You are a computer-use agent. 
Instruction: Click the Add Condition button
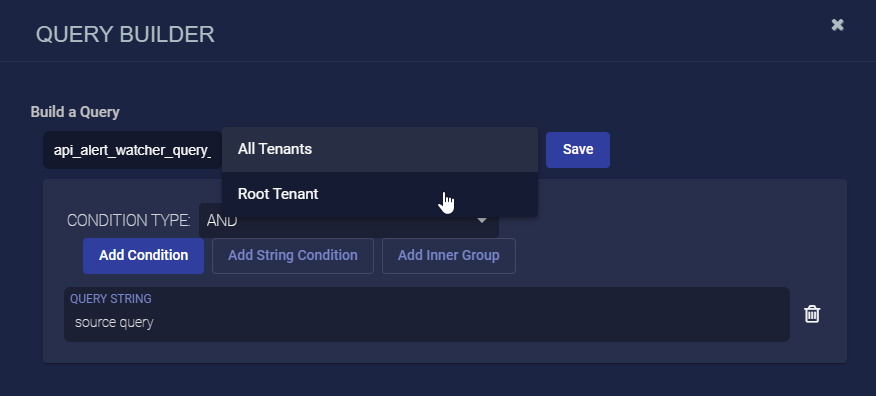144,256
